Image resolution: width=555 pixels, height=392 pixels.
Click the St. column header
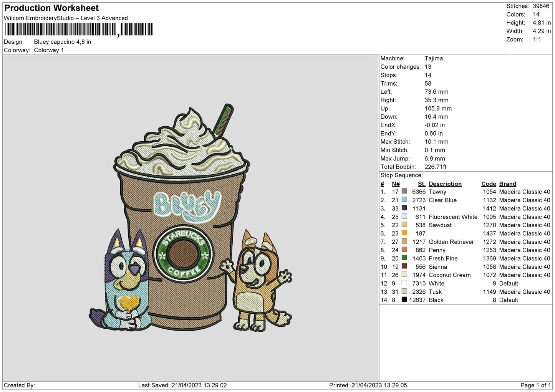click(421, 184)
